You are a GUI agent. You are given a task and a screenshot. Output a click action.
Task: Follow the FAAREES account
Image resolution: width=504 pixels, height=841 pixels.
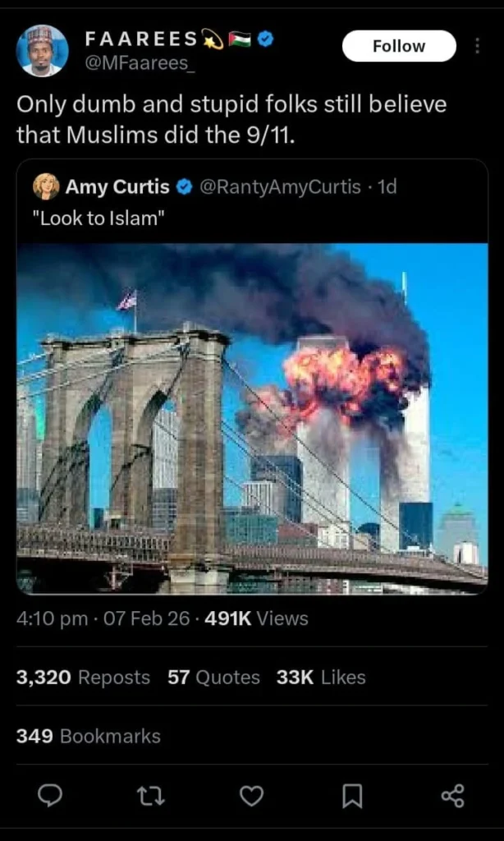pyautogui.click(x=398, y=46)
